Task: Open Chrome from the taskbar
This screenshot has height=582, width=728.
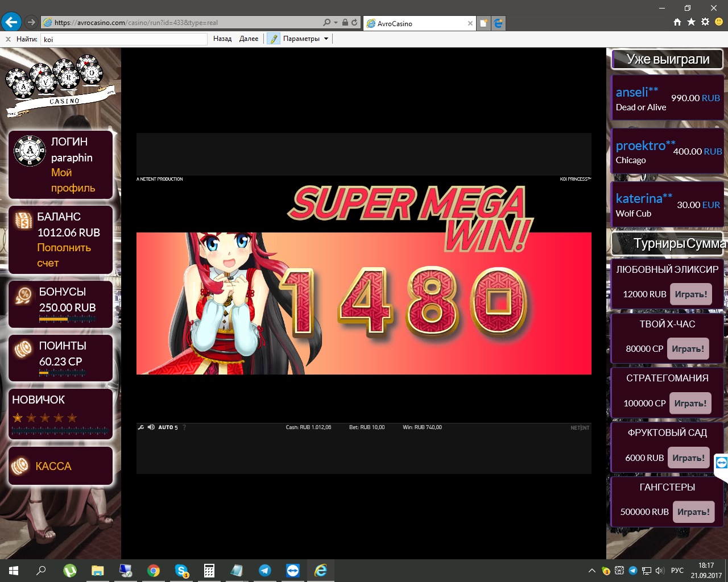Action: point(154,571)
